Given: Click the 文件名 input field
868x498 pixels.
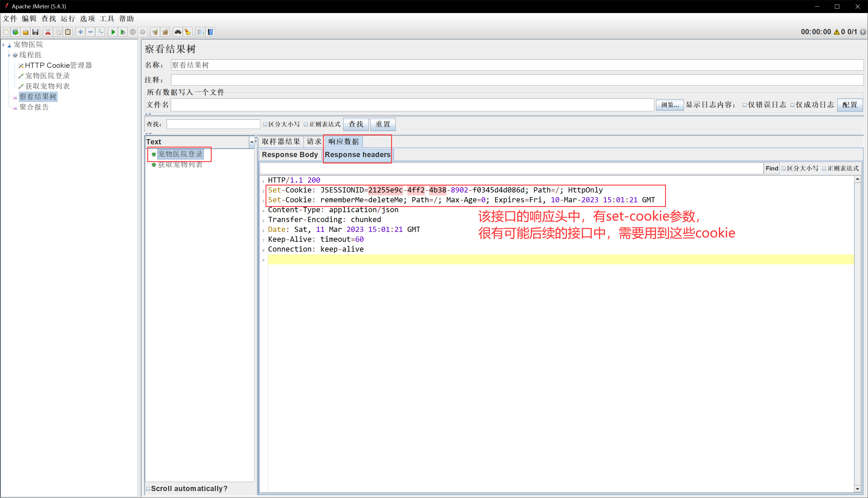Looking at the screenshot, I should point(412,105).
